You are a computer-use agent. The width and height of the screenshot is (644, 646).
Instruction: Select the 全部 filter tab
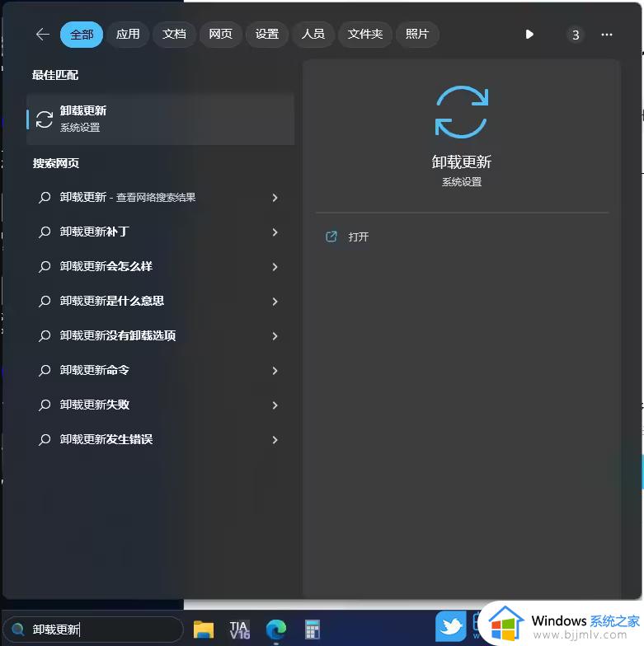click(82, 35)
